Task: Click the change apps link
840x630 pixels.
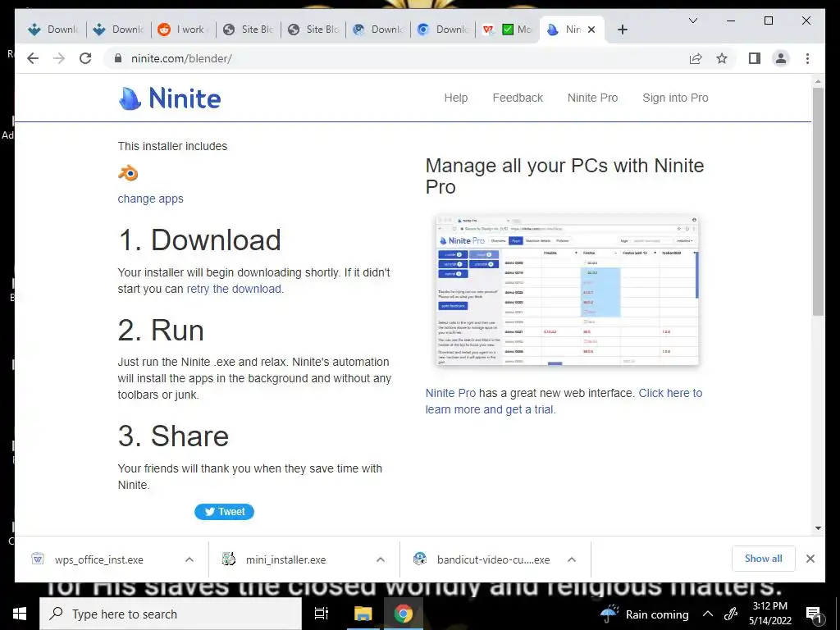Action: tap(151, 199)
